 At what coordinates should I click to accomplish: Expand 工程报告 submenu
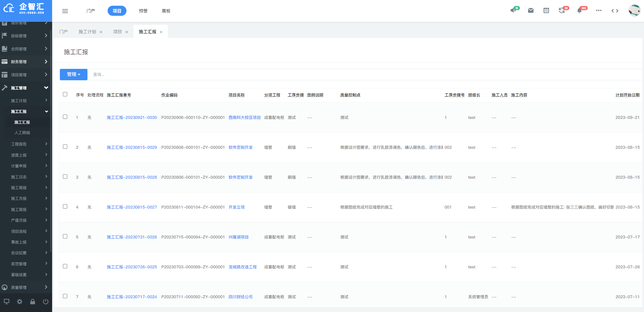[26, 144]
